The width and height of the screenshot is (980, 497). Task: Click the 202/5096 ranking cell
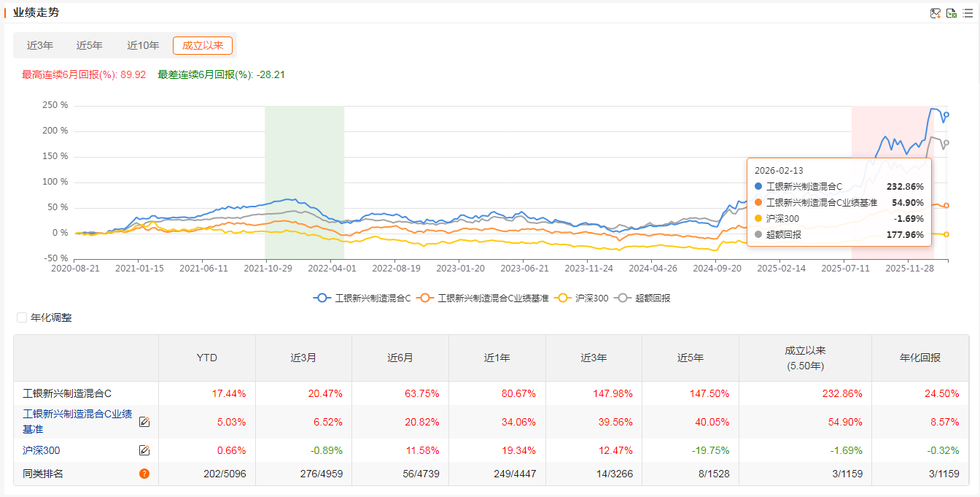coord(225,474)
